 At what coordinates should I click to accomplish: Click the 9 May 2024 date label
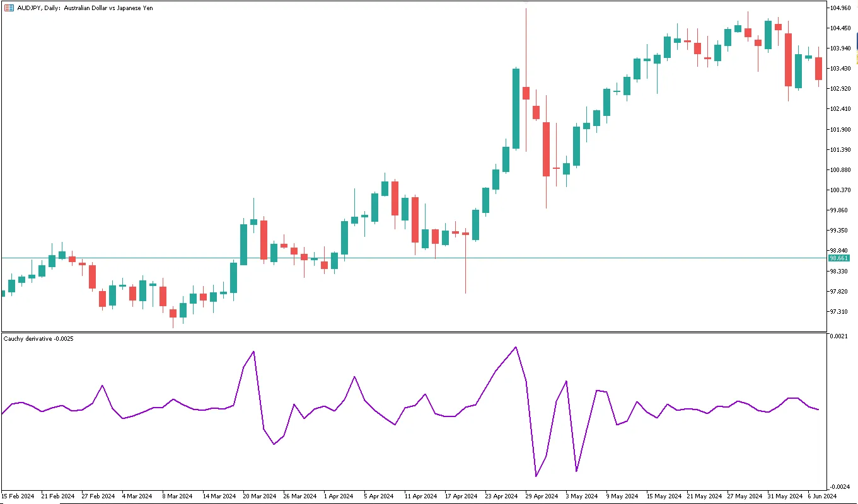(622, 496)
